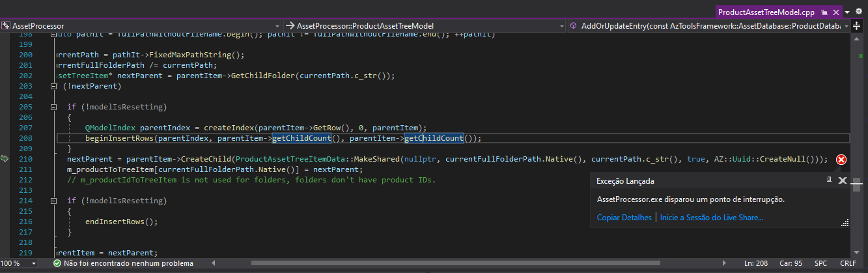Select the ProductAssetTreeModel.cpp tab
The image size is (868, 273).
tap(766, 12)
